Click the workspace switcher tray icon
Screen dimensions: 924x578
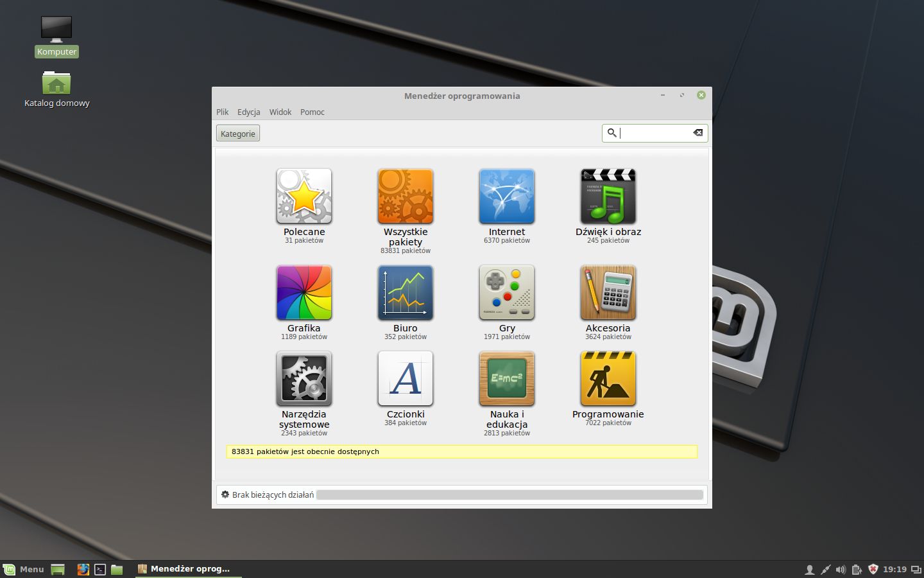(x=916, y=569)
